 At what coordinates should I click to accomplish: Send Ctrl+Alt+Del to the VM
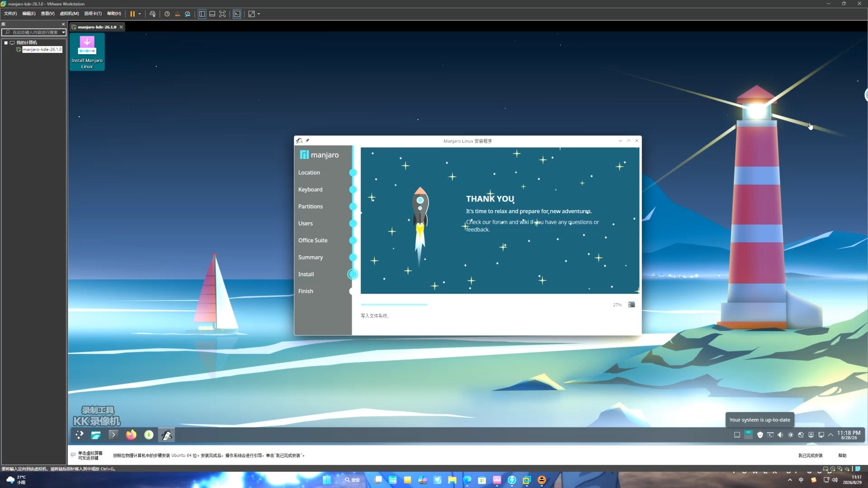(x=153, y=14)
